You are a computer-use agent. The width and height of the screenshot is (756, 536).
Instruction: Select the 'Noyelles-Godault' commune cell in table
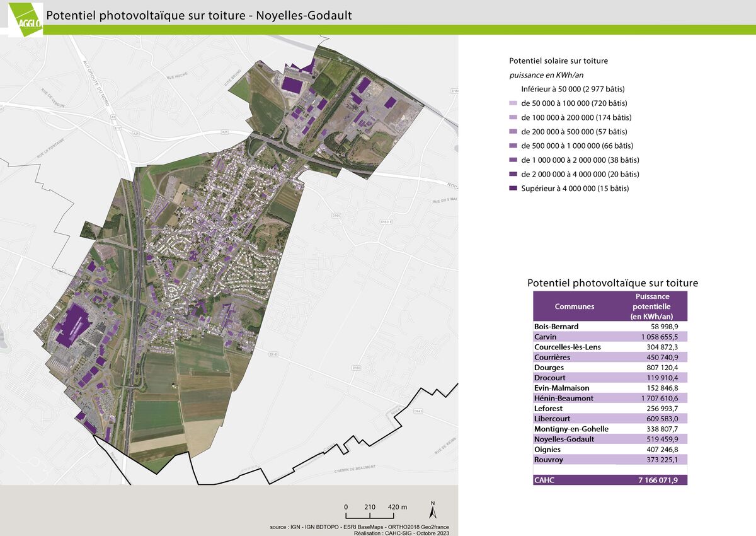coord(564,440)
